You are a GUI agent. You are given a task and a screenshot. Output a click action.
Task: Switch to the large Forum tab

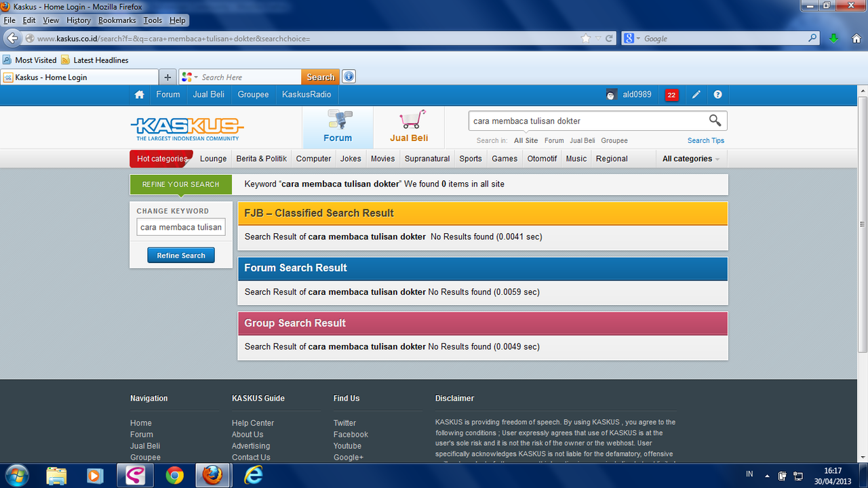click(x=338, y=127)
